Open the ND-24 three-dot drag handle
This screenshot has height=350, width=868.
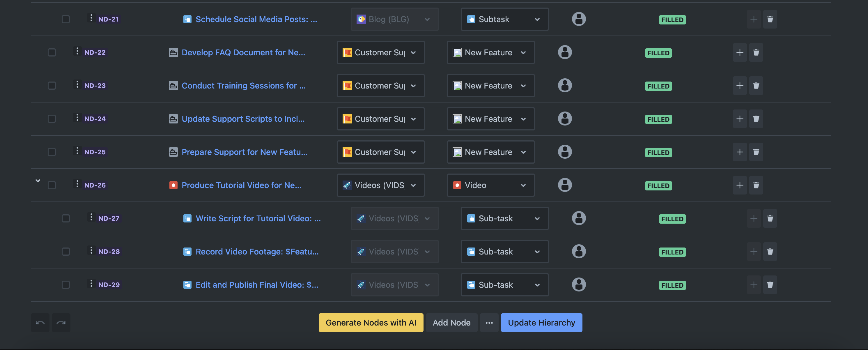coord(77,118)
